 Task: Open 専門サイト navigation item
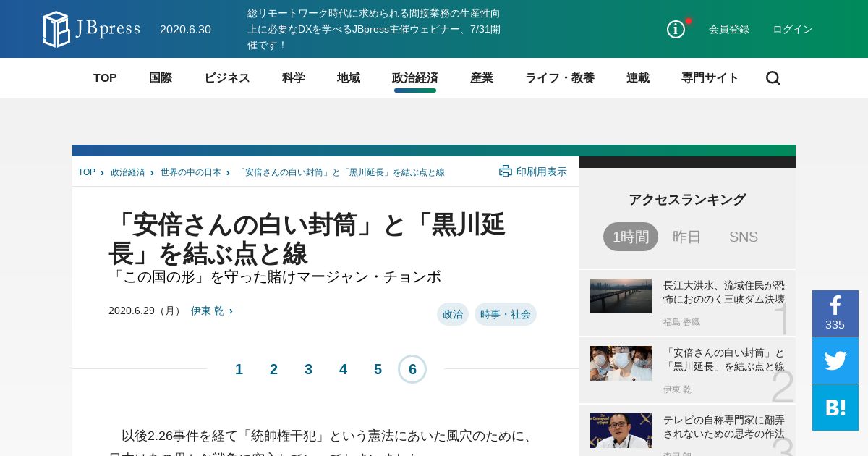click(x=710, y=78)
